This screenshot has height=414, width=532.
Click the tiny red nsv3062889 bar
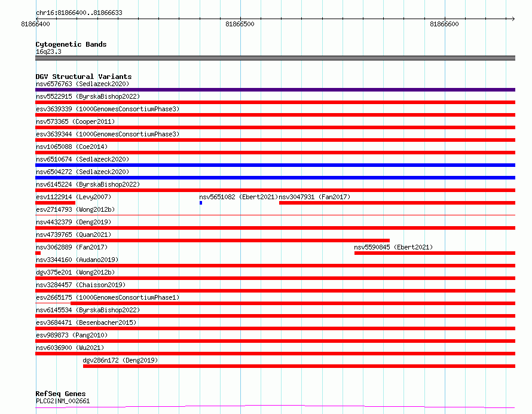click(38, 253)
